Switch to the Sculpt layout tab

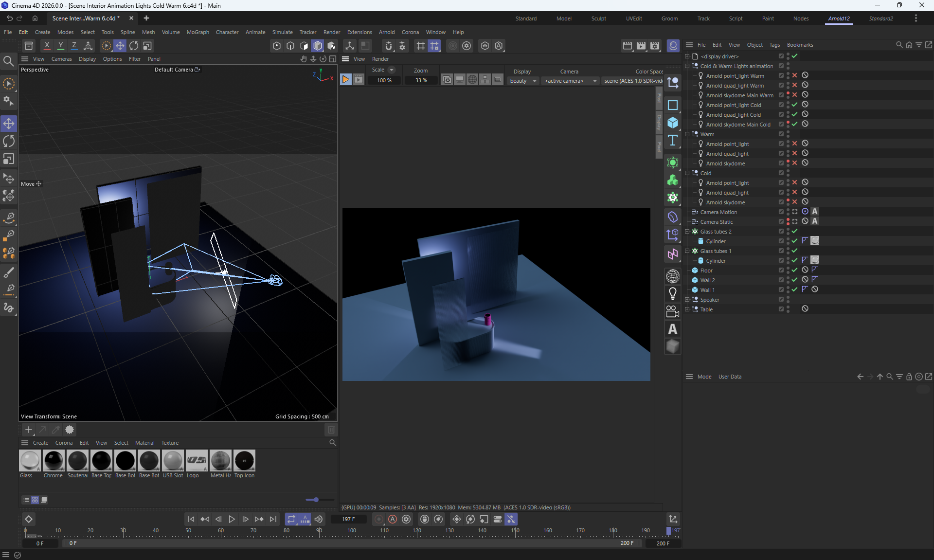point(598,18)
